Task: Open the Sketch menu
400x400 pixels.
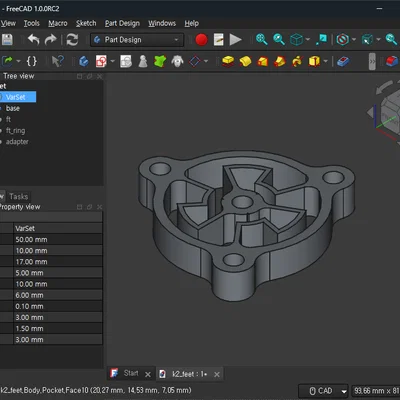Action: (86, 23)
